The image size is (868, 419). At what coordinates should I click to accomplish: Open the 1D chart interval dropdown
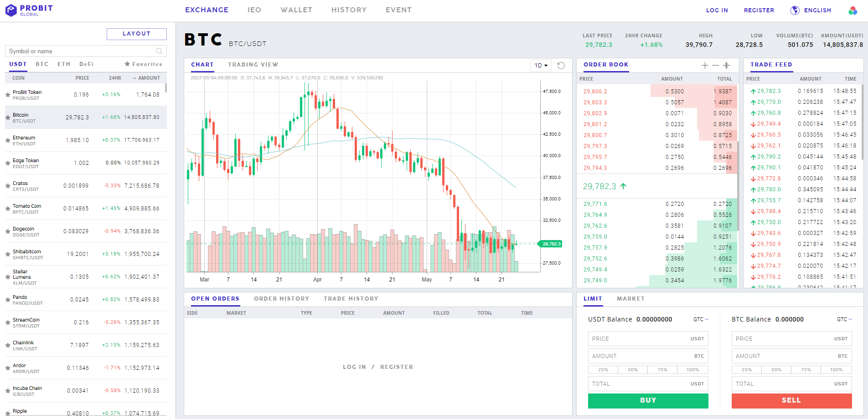[x=541, y=66]
